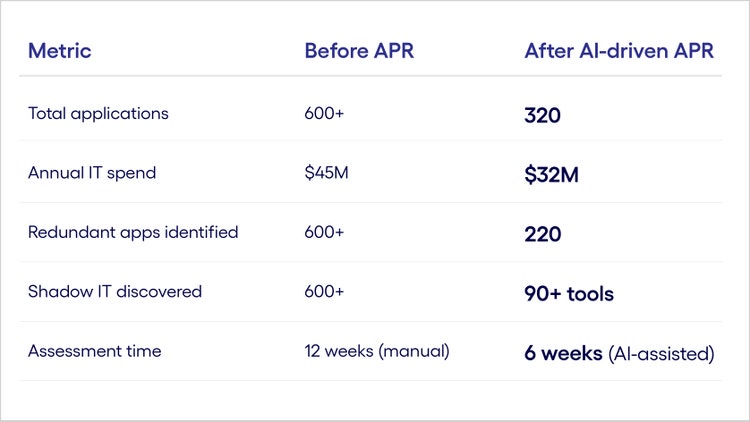
Task: Click the Shadow IT discovered label
Action: tap(115, 292)
